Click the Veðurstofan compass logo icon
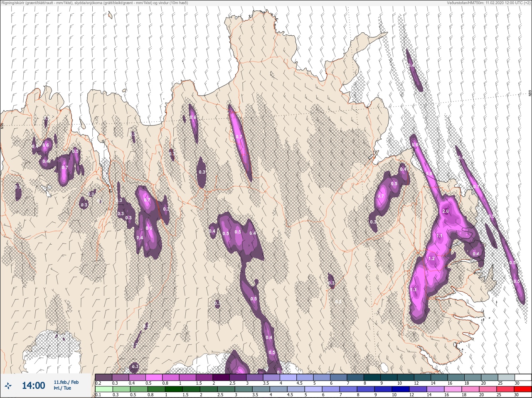 click(8, 386)
